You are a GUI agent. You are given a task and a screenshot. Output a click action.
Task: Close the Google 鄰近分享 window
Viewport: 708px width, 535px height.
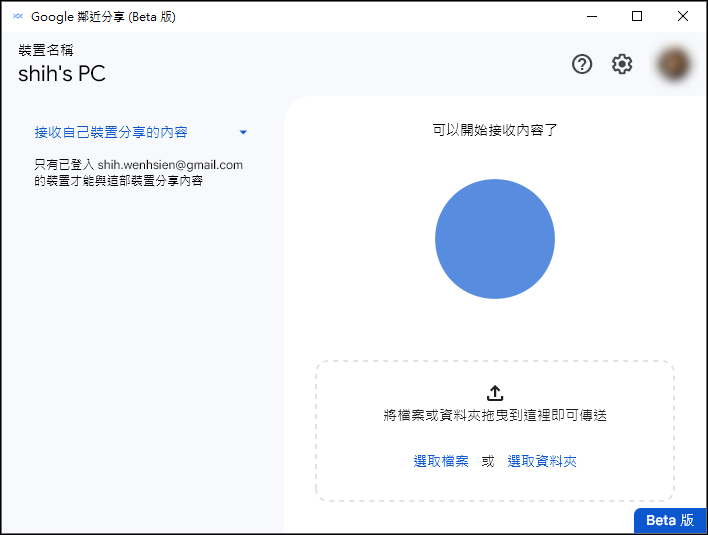683,16
